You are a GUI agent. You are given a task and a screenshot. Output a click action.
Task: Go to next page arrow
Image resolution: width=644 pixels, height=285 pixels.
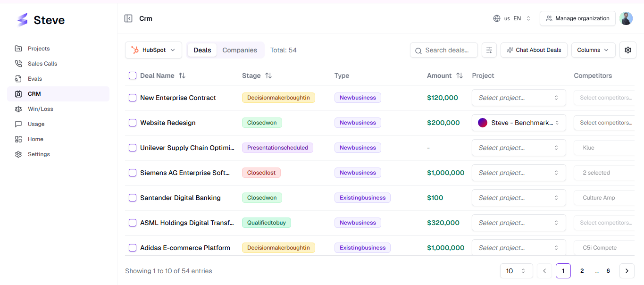click(x=627, y=271)
